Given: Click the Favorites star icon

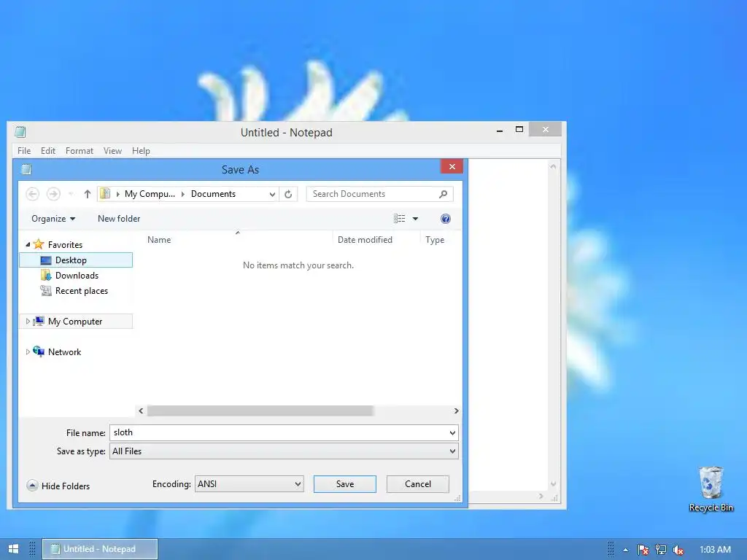Looking at the screenshot, I should [39, 244].
